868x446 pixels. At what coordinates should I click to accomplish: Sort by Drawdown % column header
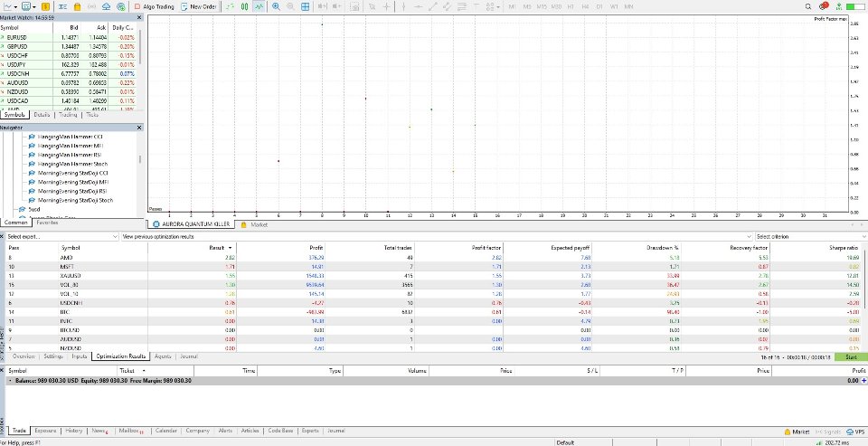665,247
